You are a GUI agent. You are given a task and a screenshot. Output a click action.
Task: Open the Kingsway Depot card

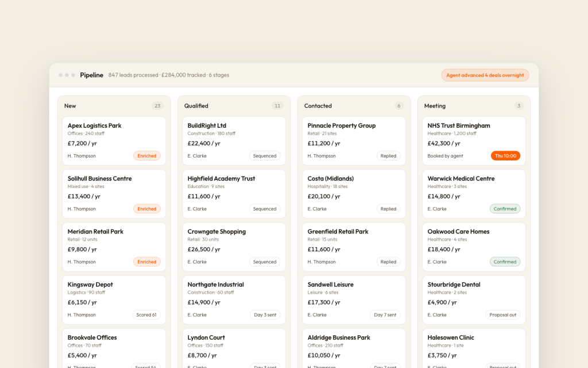coord(114,300)
